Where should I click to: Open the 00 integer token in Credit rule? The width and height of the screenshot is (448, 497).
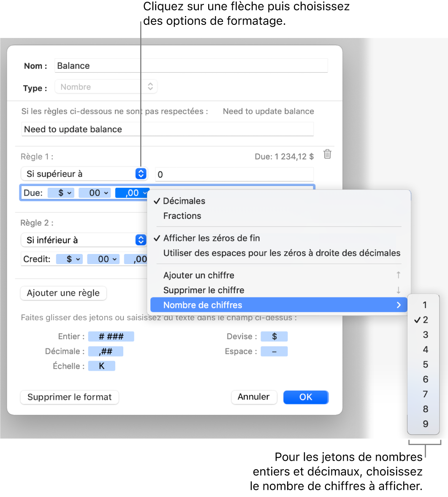pos(103,259)
